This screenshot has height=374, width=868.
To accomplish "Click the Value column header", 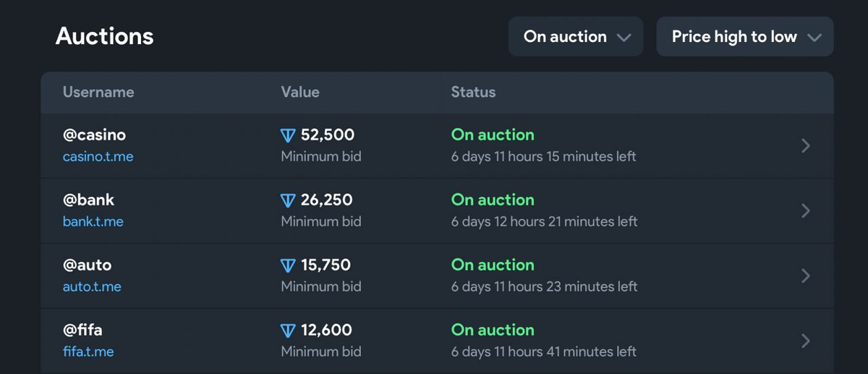I will point(300,92).
